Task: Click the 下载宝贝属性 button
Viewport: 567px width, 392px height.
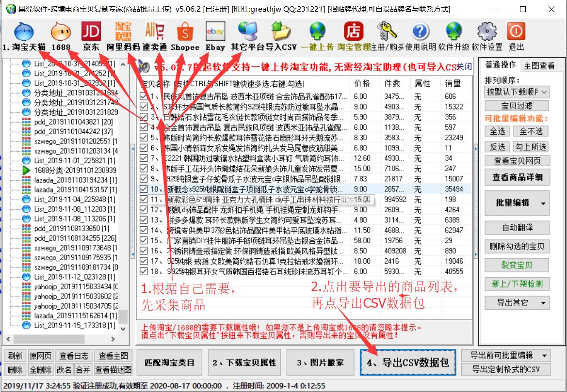Action: pos(244,362)
